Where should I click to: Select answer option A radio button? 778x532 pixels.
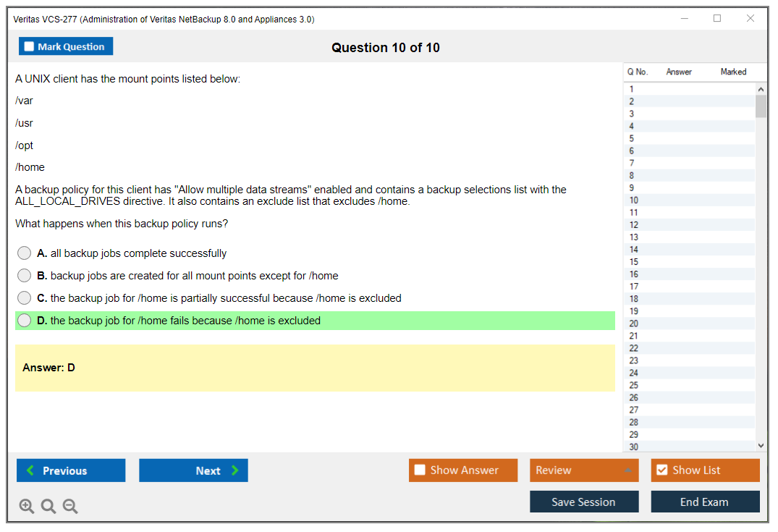(x=25, y=253)
